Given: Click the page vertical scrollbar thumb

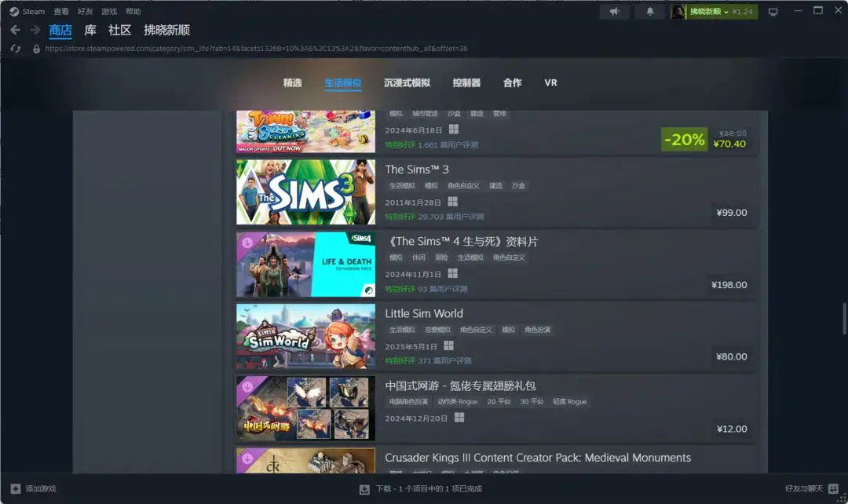Looking at the screenshot, I should (x=844, y=319).
